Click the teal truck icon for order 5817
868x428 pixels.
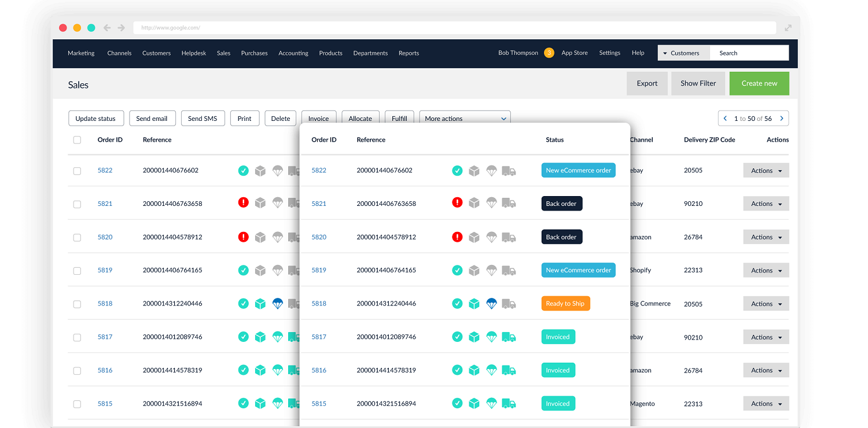(x=509, y=337)
